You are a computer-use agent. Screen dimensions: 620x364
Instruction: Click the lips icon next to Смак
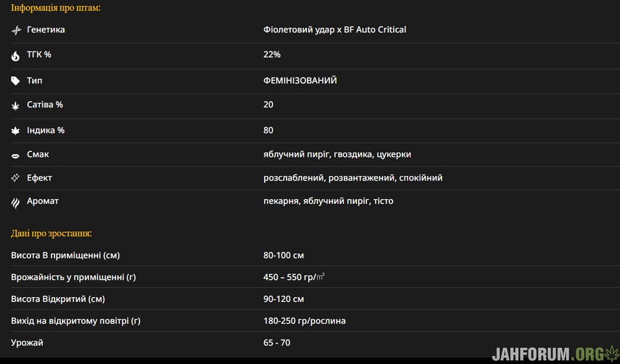15,154
